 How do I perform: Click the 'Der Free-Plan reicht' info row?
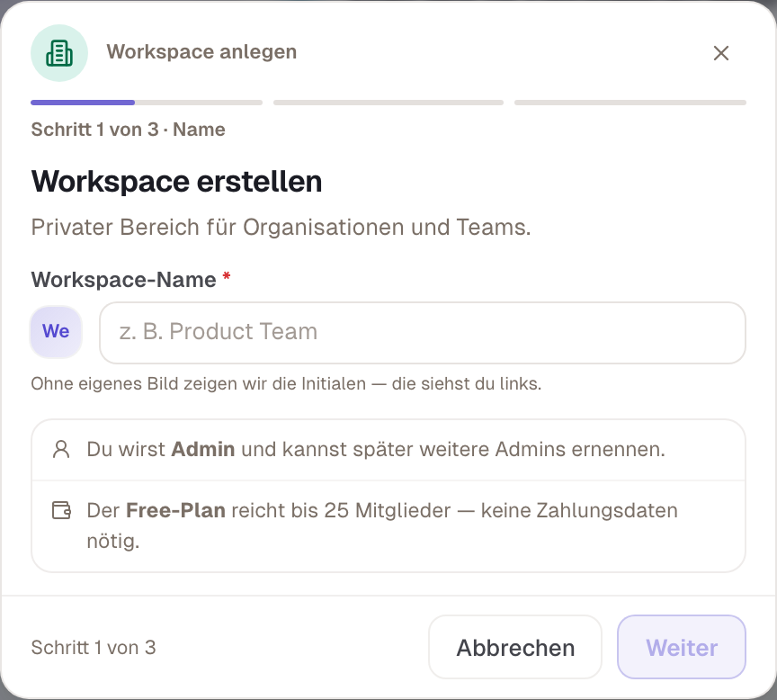pos(388,525)
